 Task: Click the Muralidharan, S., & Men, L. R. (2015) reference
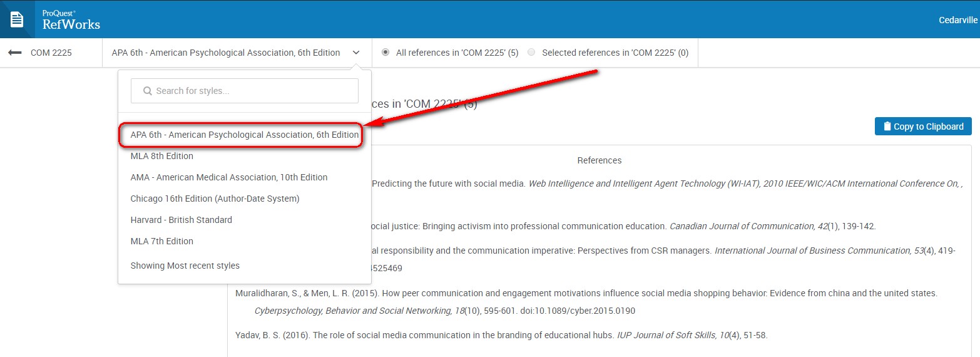click(x=586, y=302)
